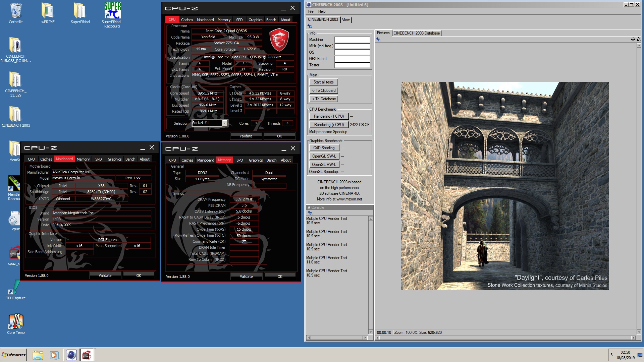
Task: Click the -> To Database button
Action: pyautogui.click(x=323, y=99)
